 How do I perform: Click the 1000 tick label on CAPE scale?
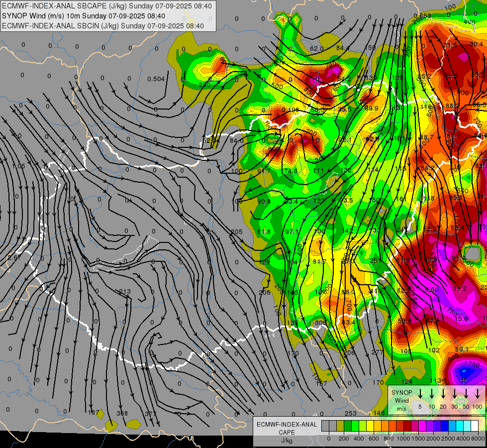tap(403, 439)
